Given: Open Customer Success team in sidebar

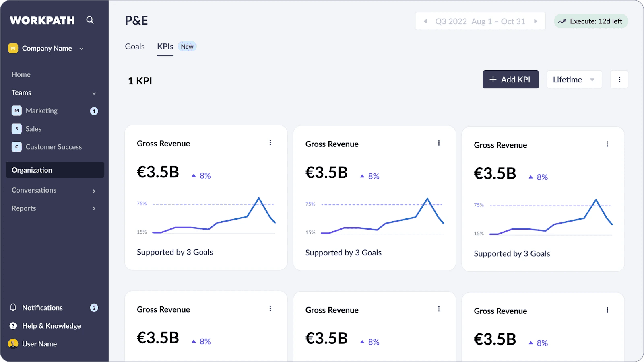Looking at the screenshot, I should tap(54, 147).
